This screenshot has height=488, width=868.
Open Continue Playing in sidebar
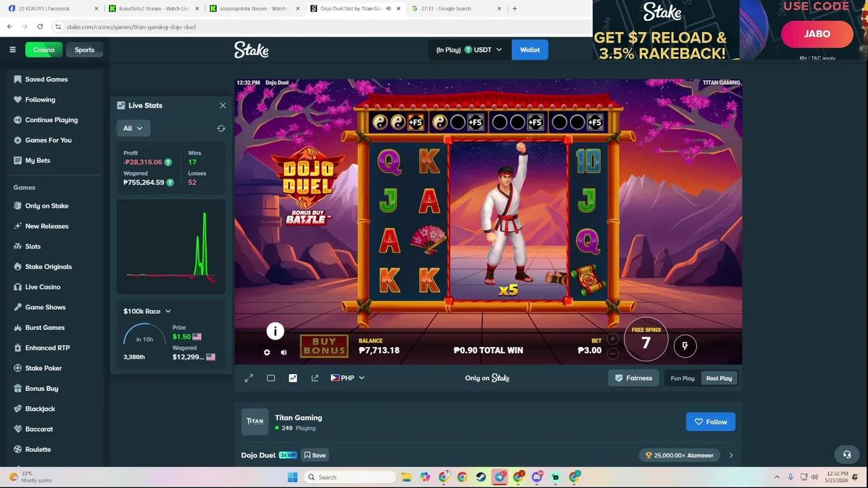[x=52, y=120]
